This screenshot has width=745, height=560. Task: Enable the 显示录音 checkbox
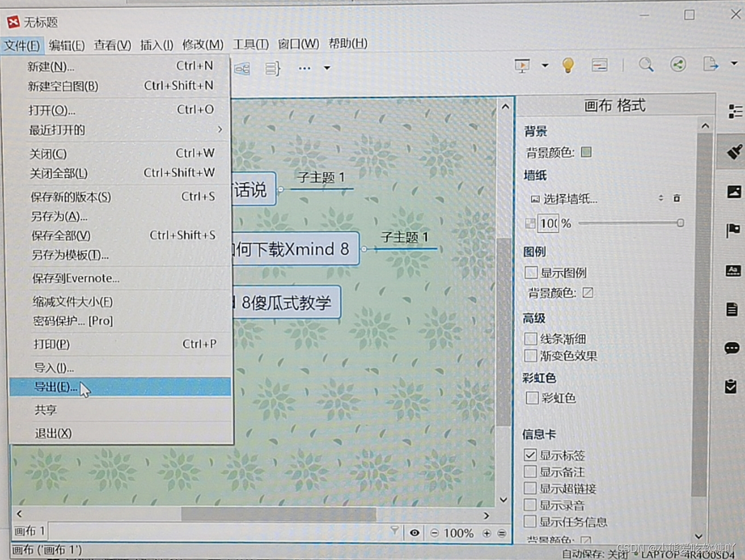(x=530, y=505)
